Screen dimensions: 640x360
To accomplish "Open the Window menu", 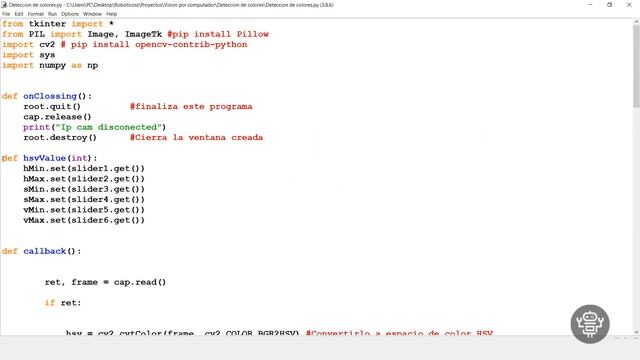I will [x=92, y=14].
